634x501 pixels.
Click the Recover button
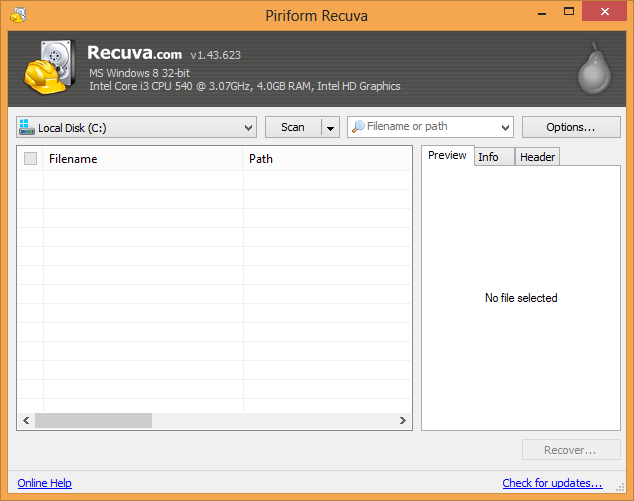(x=571, y=450)
